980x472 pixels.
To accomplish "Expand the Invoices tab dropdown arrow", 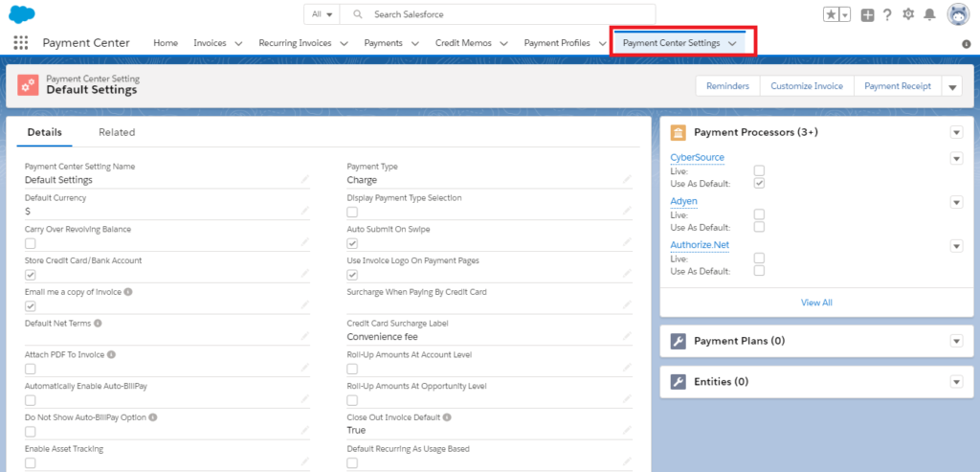I will point(238,43).
